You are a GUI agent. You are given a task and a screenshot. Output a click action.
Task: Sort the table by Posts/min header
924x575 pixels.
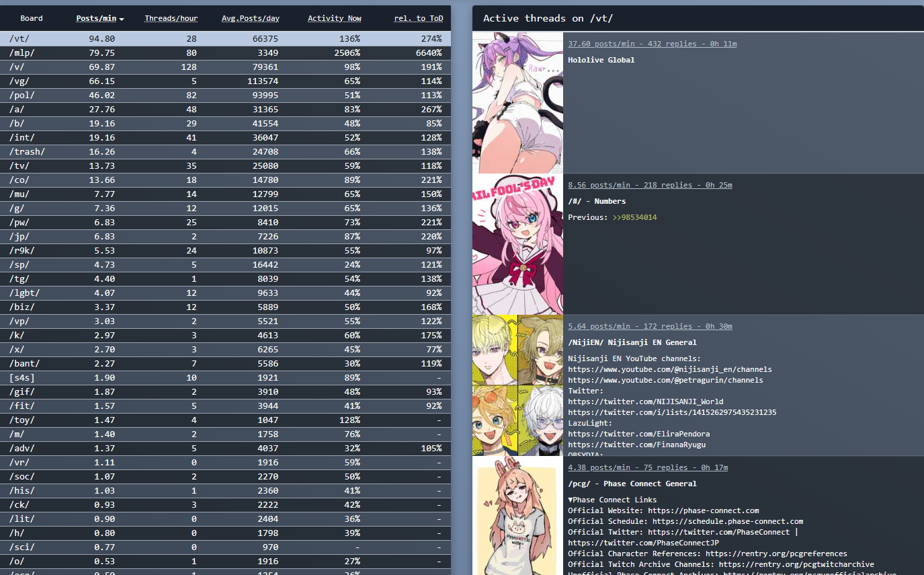pos(100,18)
